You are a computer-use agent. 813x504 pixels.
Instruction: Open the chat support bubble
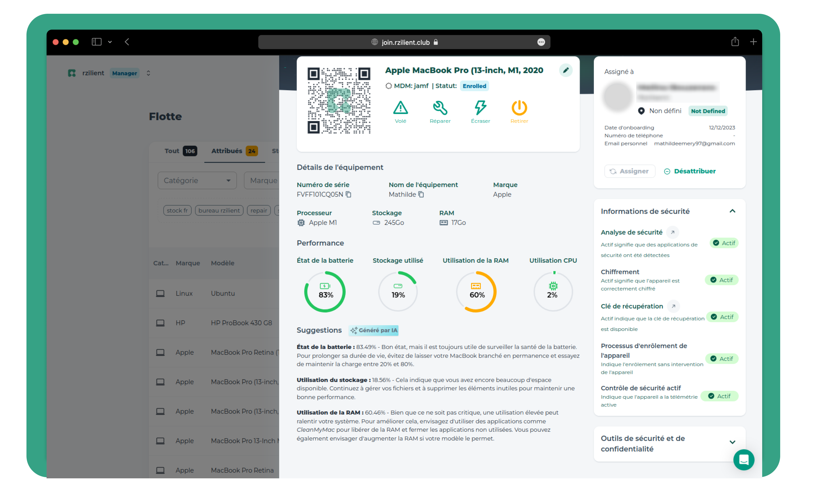[744, 460]
